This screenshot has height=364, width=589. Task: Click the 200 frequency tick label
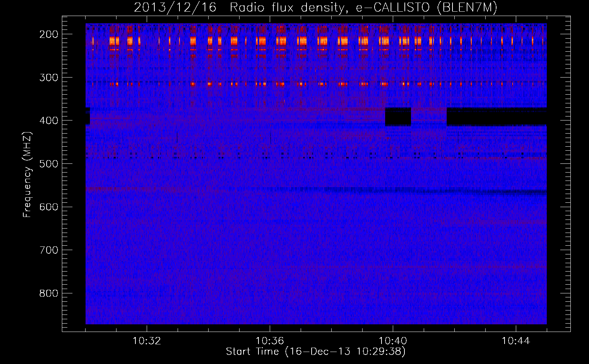tap(48, 34)
